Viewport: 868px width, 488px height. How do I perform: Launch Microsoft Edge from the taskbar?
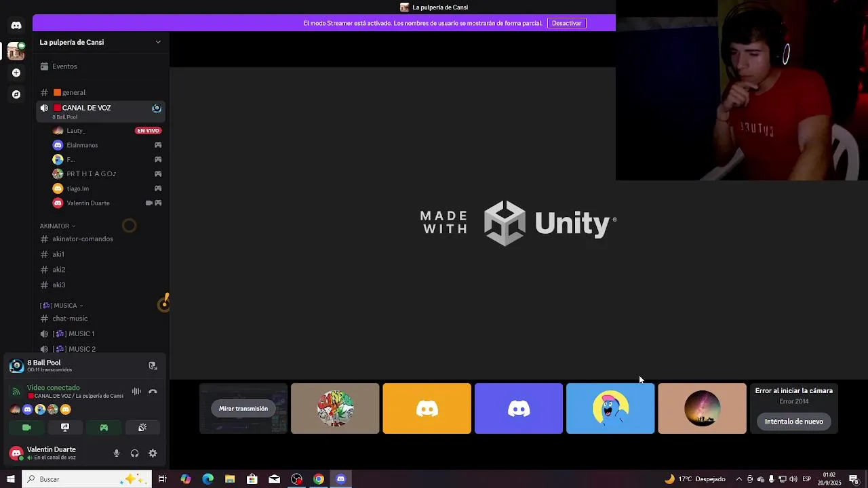(x=208, y=479)
